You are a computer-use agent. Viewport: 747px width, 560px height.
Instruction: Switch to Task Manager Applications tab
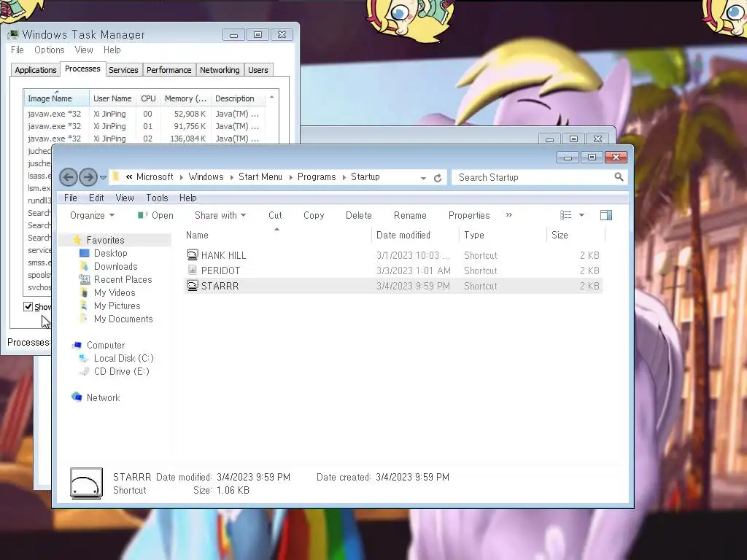click(35, 70)
